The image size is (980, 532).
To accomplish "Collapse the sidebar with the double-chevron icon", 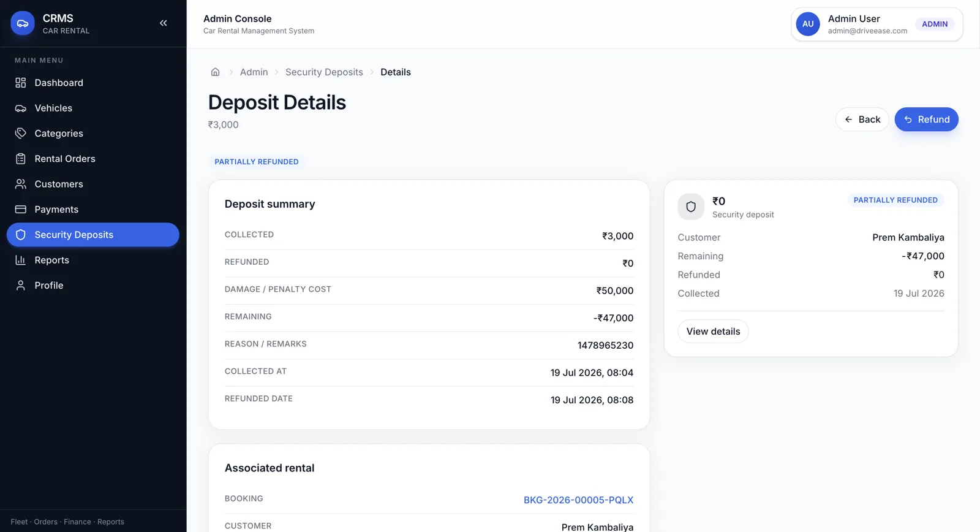I will (164, 23).
